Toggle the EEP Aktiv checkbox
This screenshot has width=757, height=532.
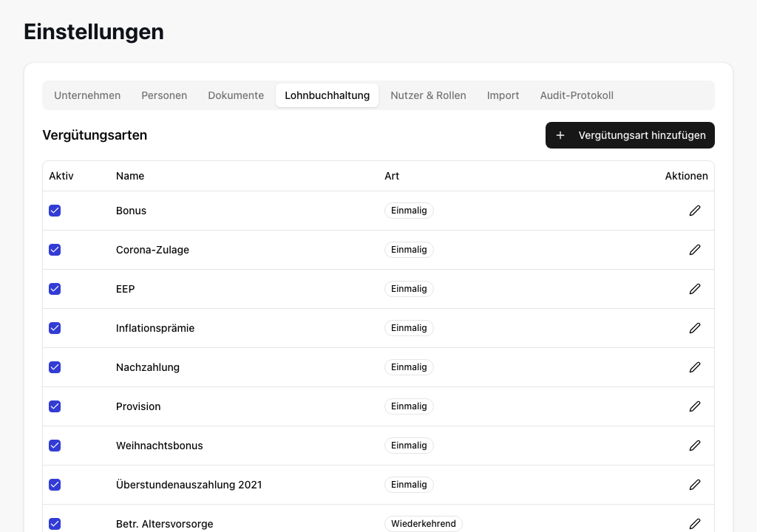click(x=55, y=289)
